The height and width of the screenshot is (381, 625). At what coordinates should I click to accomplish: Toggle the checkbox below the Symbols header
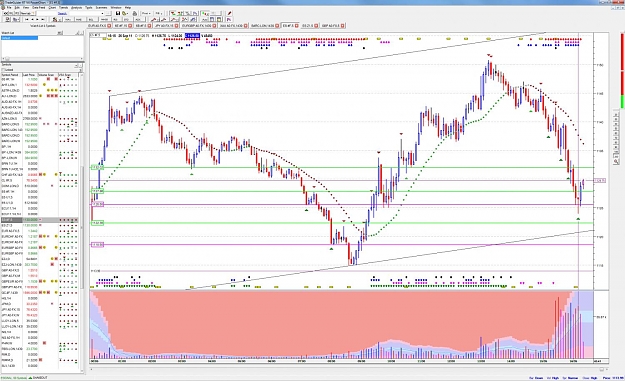coord(3,70)
